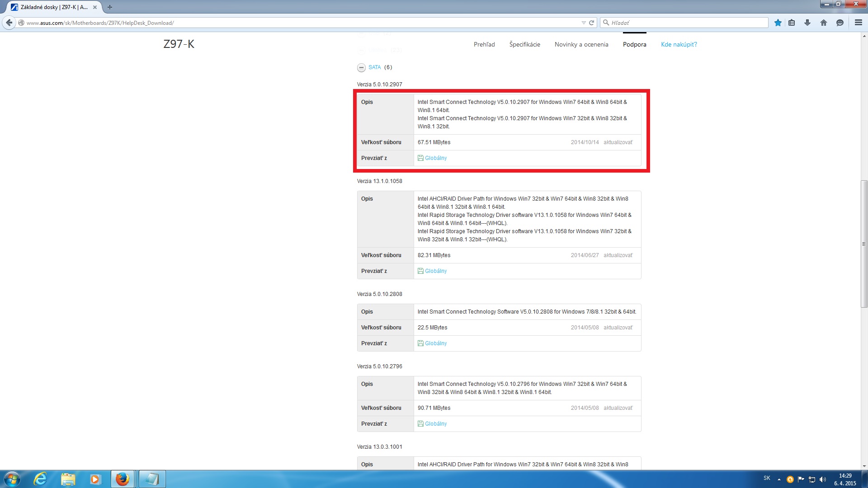
Task: Click the bookmark star icon
Action: (778, 23)
